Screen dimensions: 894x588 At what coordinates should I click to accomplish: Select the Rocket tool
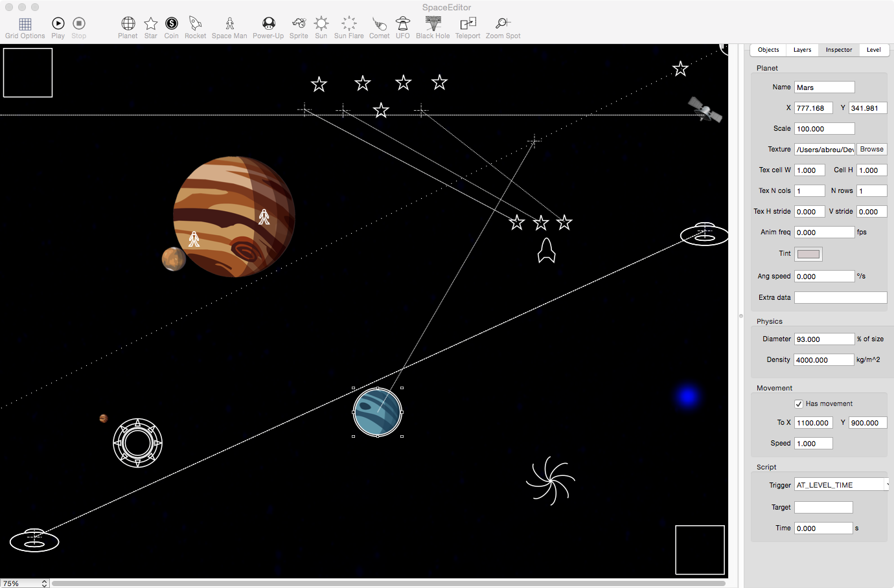(195, 28)
